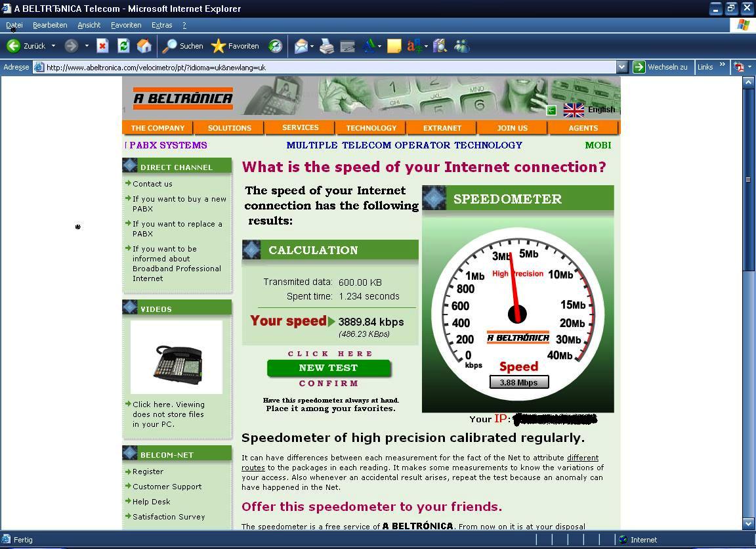This screenshot has height=549, width=756.
Task: Open Suchen search panel
Action: click(183, 46)
